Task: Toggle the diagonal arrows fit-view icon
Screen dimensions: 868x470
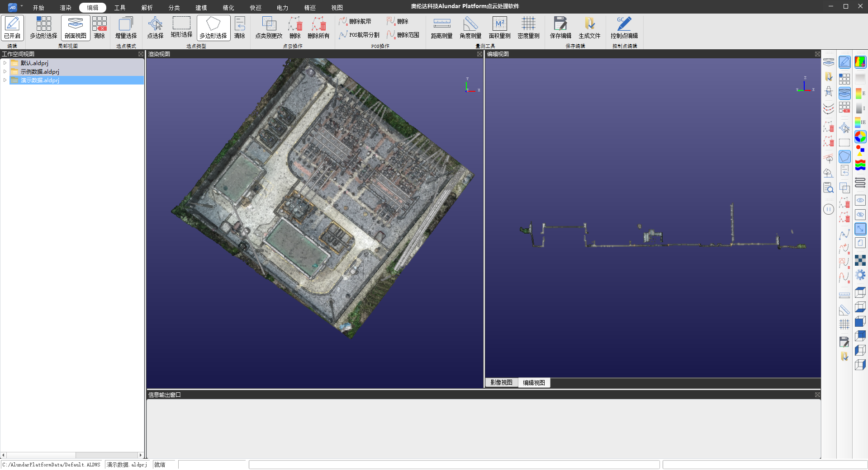Action: click(860, 229)
